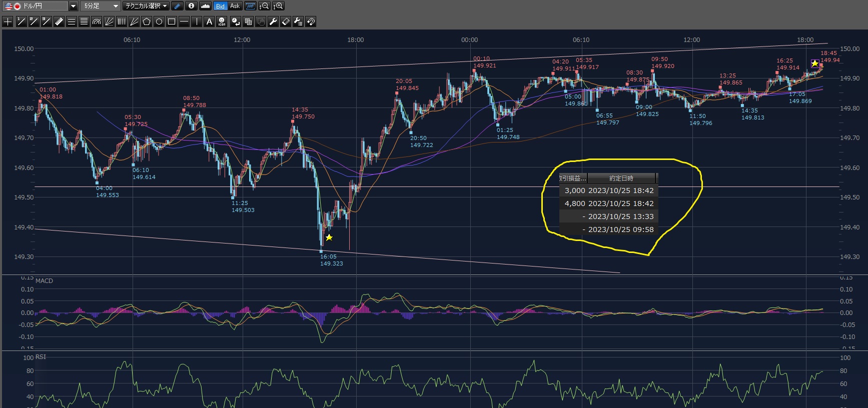
Task: Select the ellipse drawing tool
Action: point(159,21)
